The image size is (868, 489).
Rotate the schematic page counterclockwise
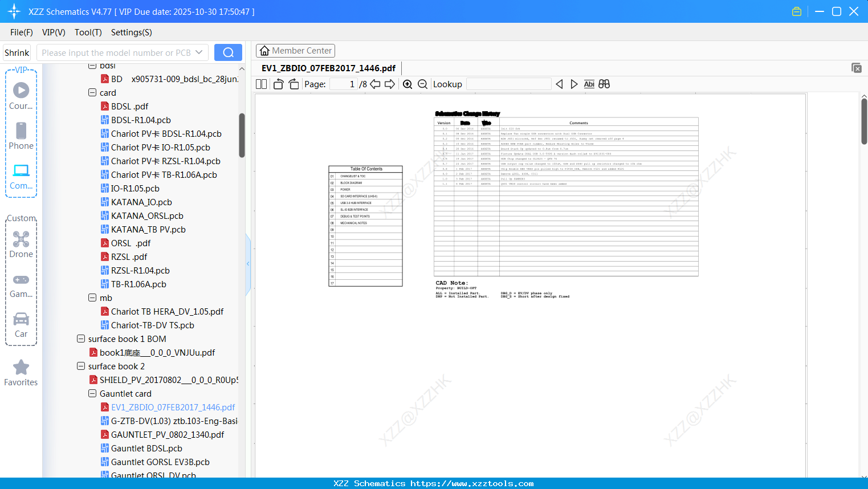[x=278, y=84]
